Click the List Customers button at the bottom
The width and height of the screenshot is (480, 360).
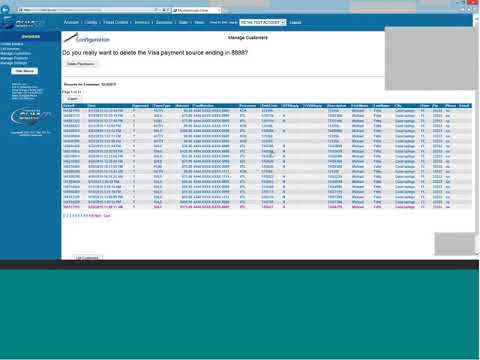87,258
